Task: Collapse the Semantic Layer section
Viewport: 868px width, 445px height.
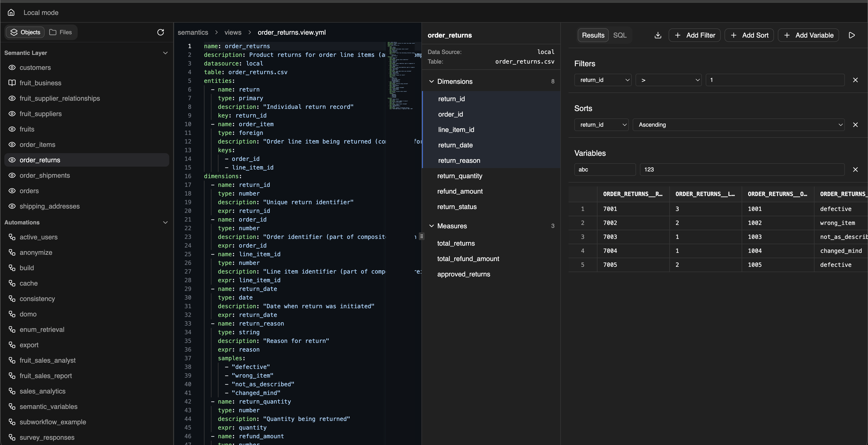Action: click(165, 53)
